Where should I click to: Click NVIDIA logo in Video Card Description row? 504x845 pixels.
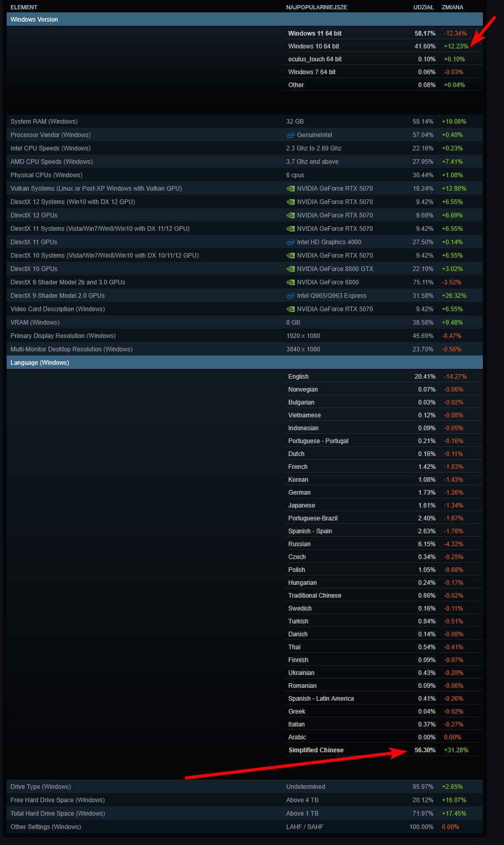click(x=291, y=309)
